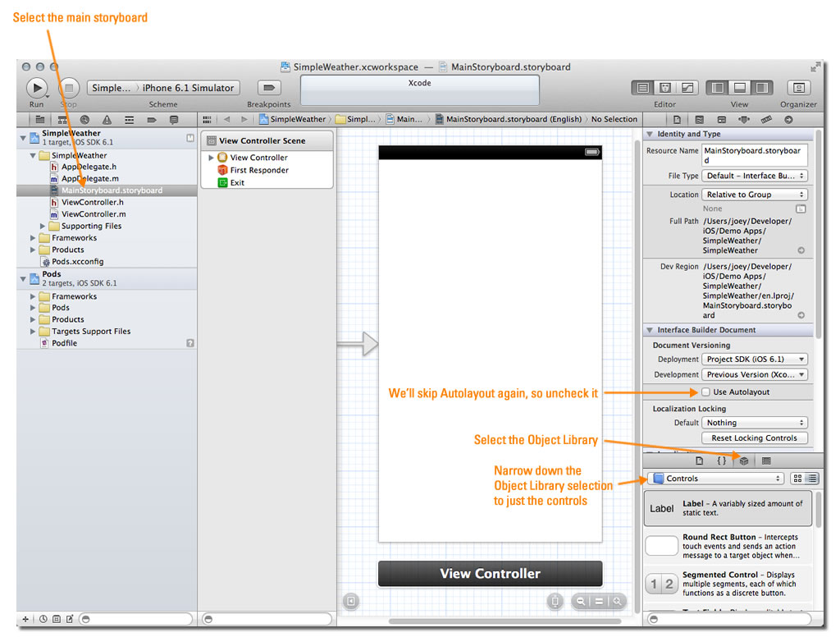This screenshot has width=840, height=637.
Task: Click the Run button
Action: tap(36, 87)
